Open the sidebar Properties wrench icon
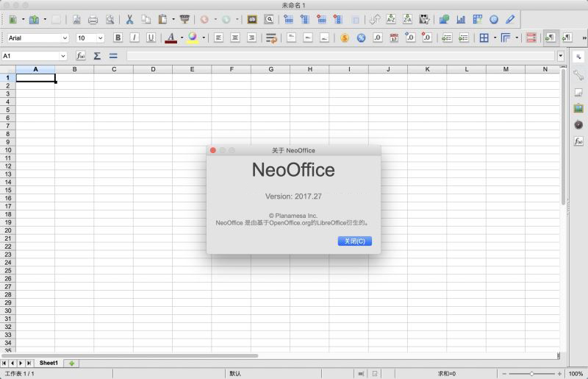Image resolution: width=588 pixels, height=379 pixels. (x=578, y=76)
